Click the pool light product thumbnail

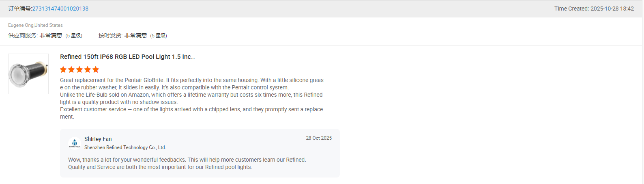pyautogui.click(x=28, y=74)
